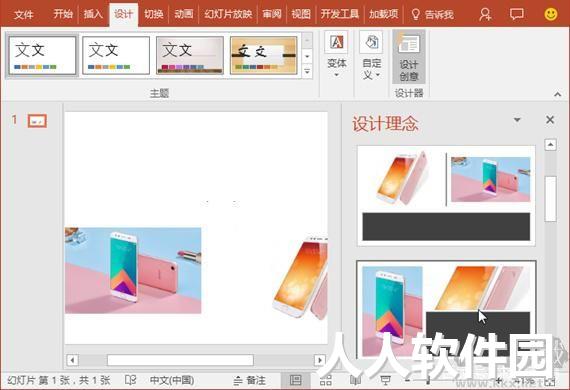
Task: Open the 设计理念 pane options dropdown arrow
Action: tap(517, 120)
